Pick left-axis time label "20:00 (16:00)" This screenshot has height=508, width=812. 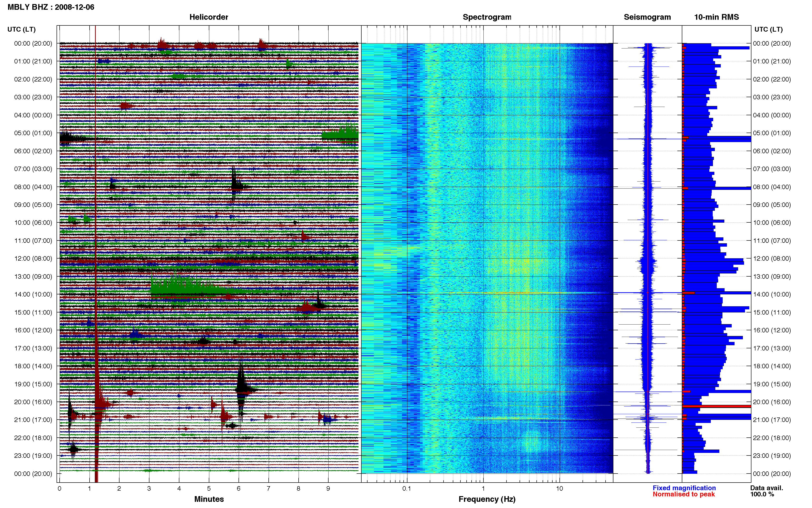(33, 402)
